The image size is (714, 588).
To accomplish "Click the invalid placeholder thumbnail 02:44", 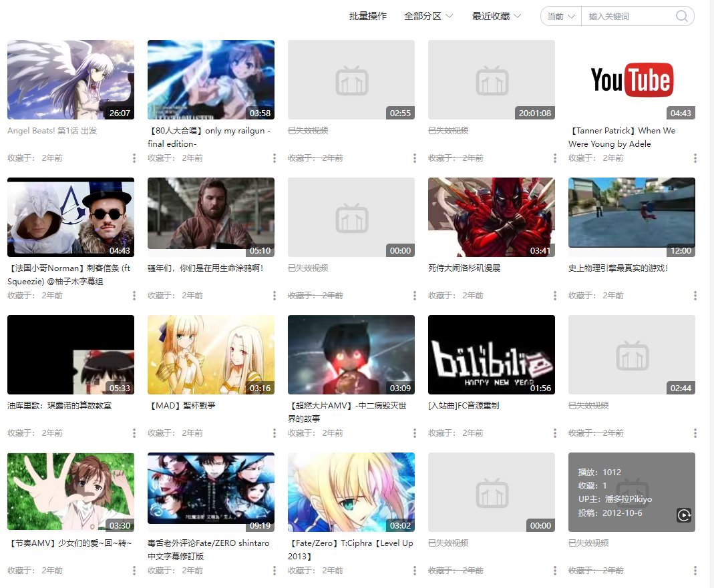I will tap(632, 354).
